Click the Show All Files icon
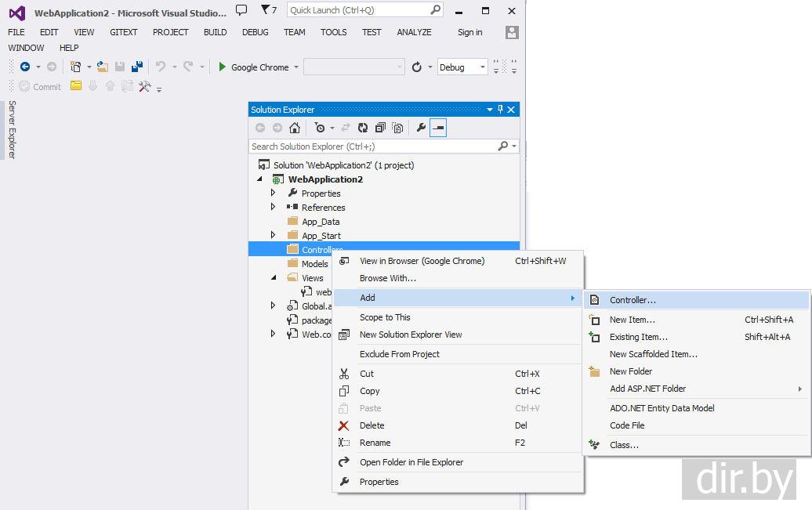812x510 pixels. click(397, 128)
